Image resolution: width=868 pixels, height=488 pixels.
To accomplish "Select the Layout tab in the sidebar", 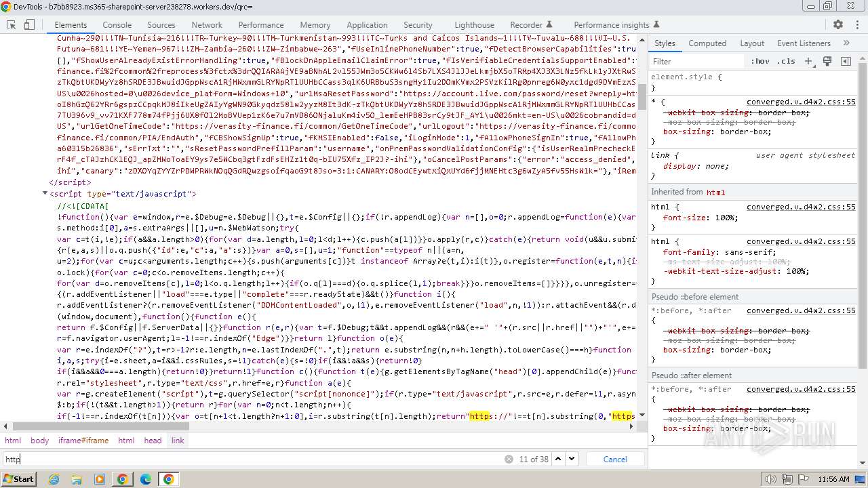I will pos(752,43).
